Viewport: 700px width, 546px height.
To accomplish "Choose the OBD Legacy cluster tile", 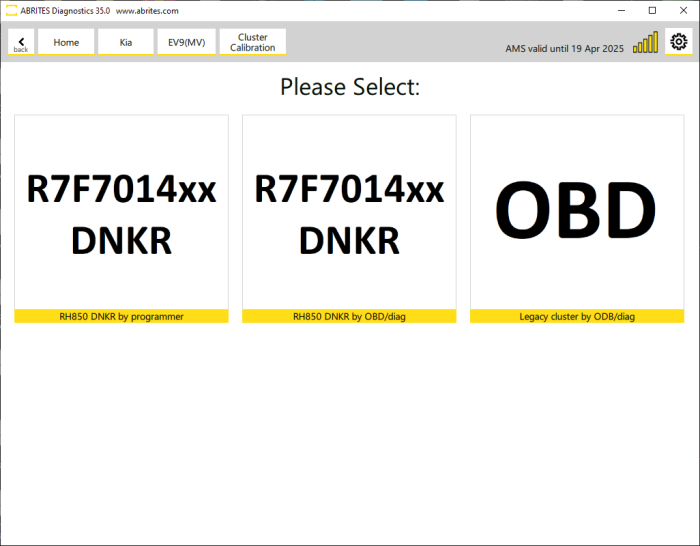I will (x=577, y=219).
